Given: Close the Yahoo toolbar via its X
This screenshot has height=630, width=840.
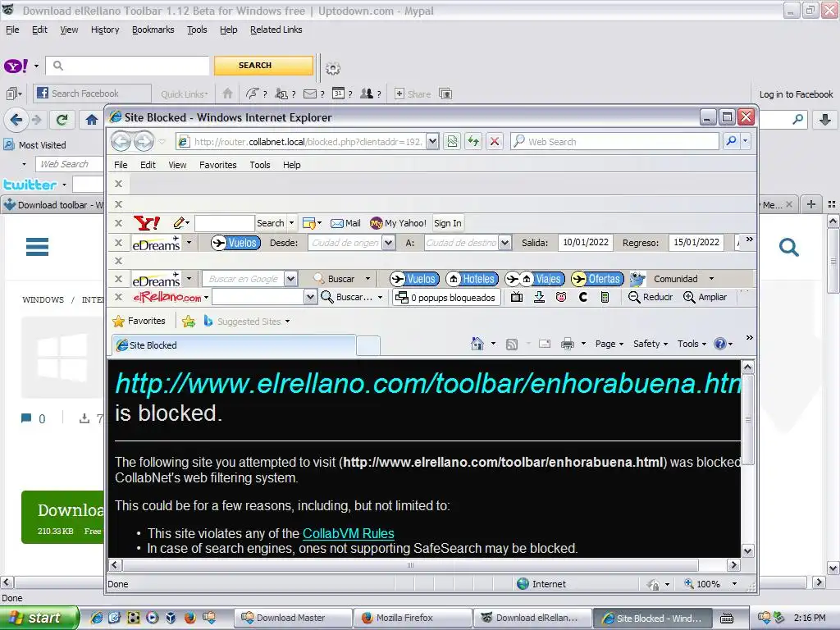Looking at the screenshot, I should 118,223.
